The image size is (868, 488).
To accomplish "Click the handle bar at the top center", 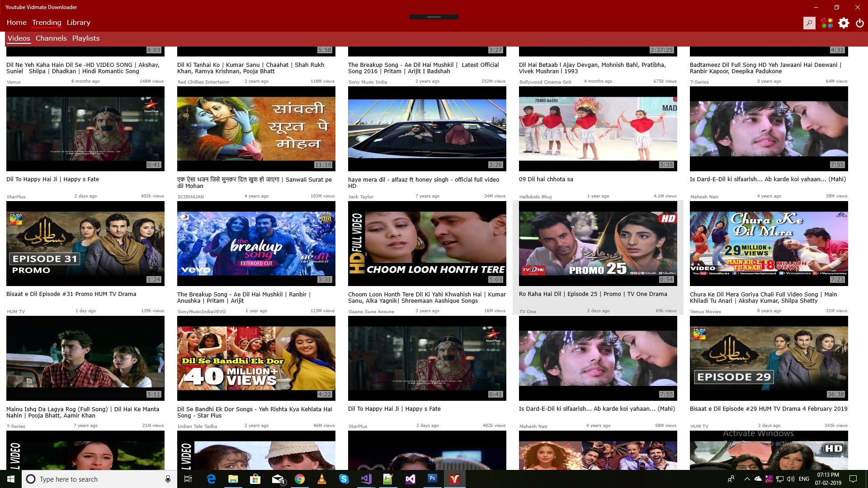I will pyautogui.click(x=434, y=17).
